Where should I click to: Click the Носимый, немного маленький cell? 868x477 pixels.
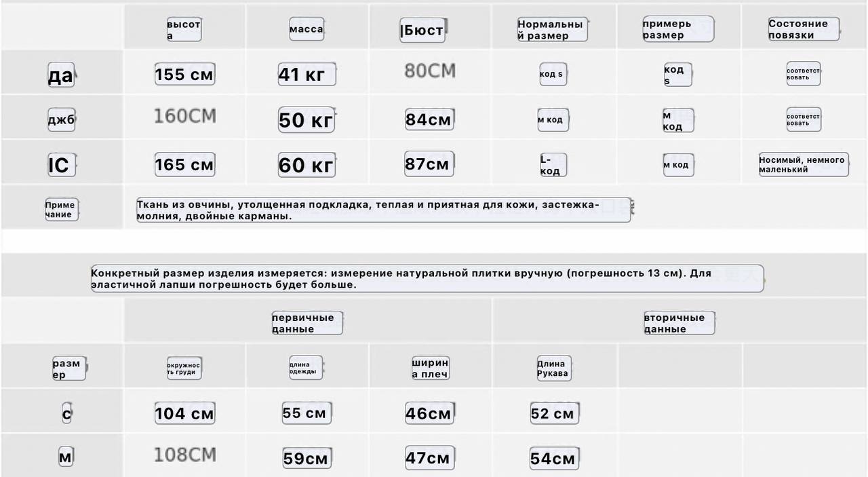(x=804, y=164)
